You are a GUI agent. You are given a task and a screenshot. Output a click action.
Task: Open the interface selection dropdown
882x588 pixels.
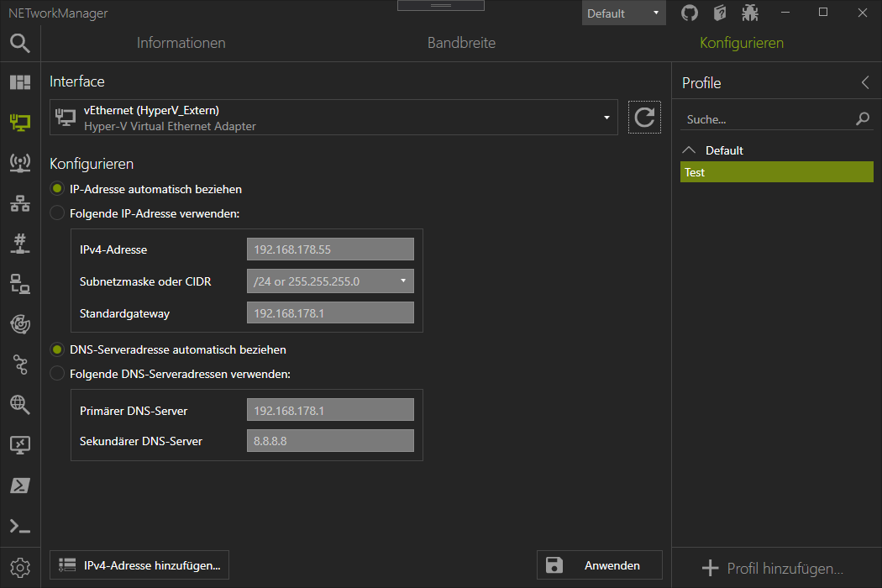pos(606,117)
